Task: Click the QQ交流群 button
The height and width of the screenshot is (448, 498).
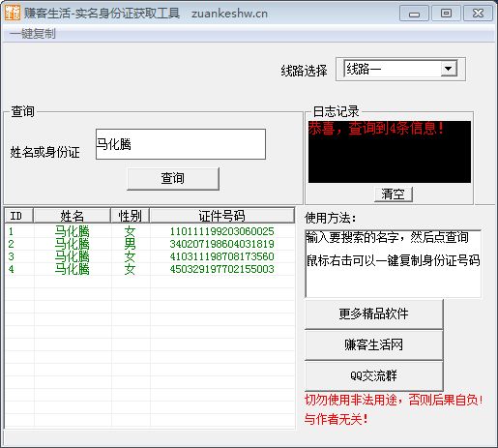Action: [374, 375]
